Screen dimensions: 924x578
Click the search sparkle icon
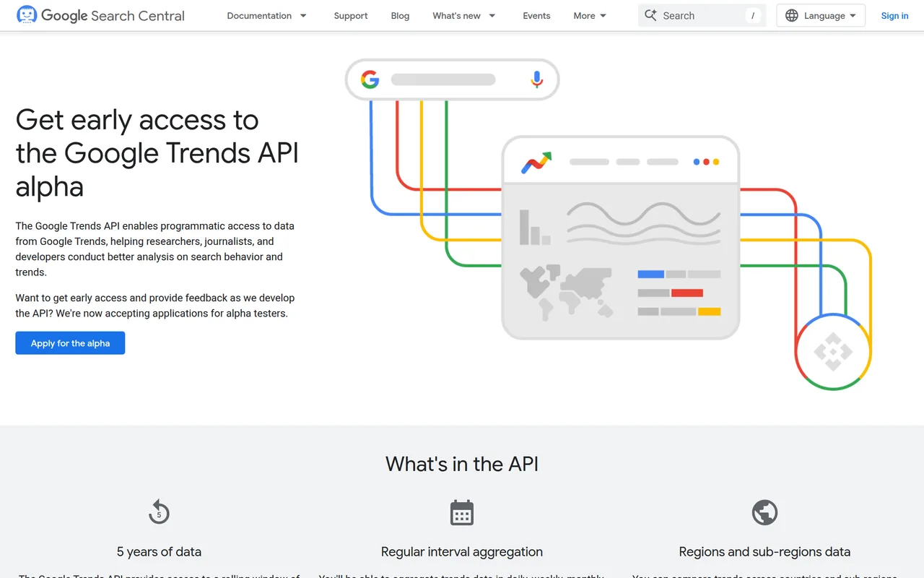(x=650, y=15)
